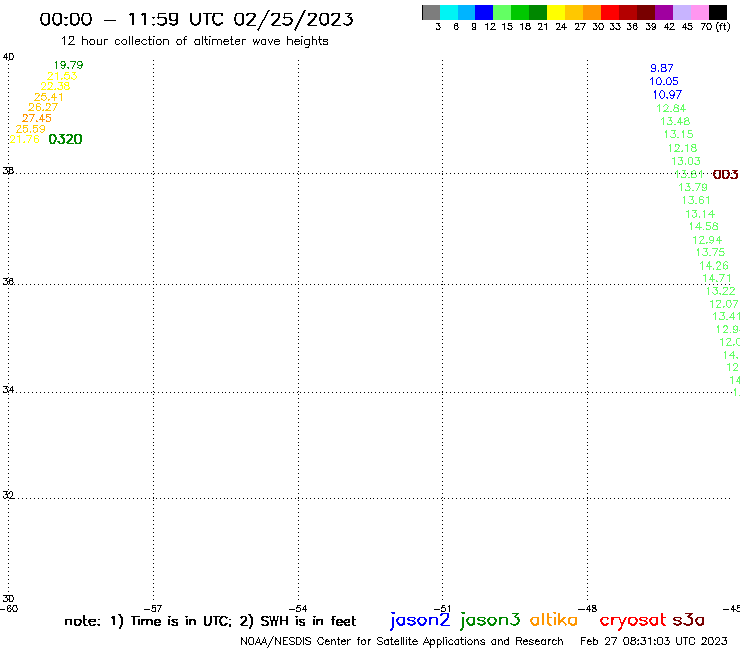Screen dimensions: 740x650
Task: Click the wave height value 13.14
Action: [x=700, y=214]
